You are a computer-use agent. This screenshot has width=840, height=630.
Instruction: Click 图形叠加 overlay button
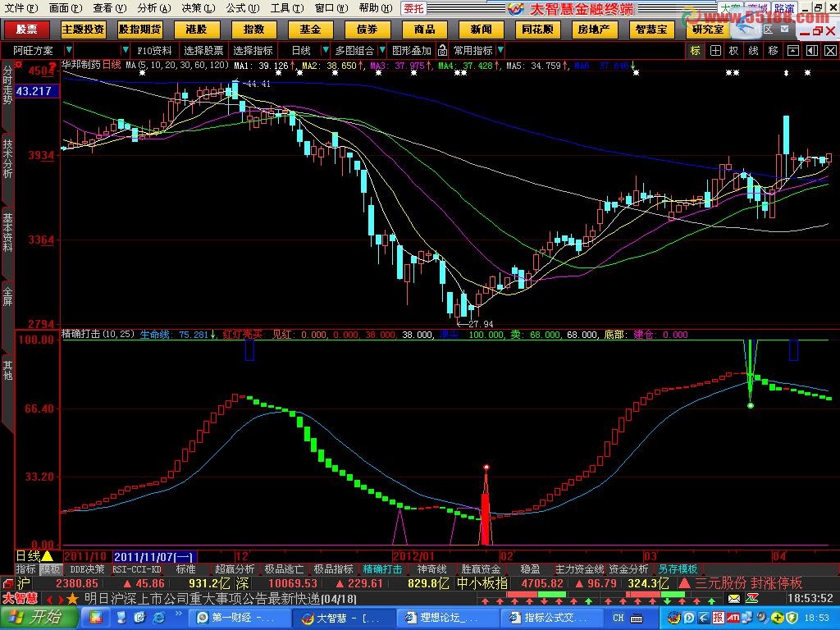pyautogui.click(x=412, y=51)
